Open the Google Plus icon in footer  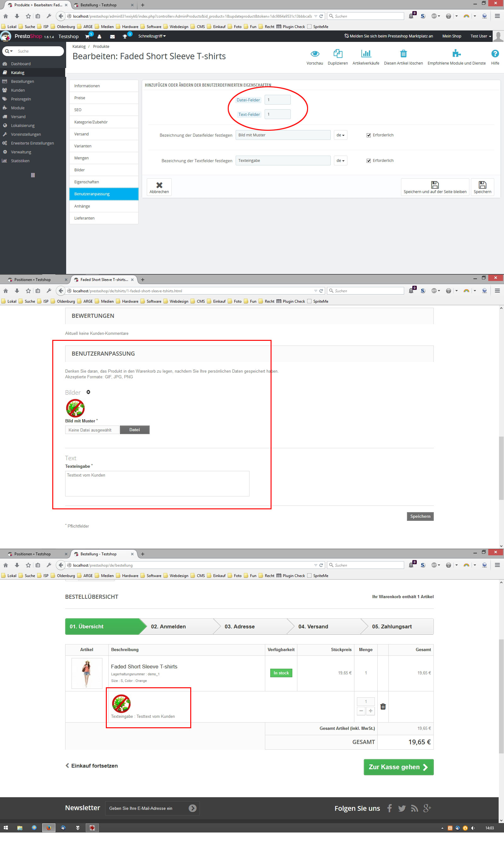(x=427, y=808)
